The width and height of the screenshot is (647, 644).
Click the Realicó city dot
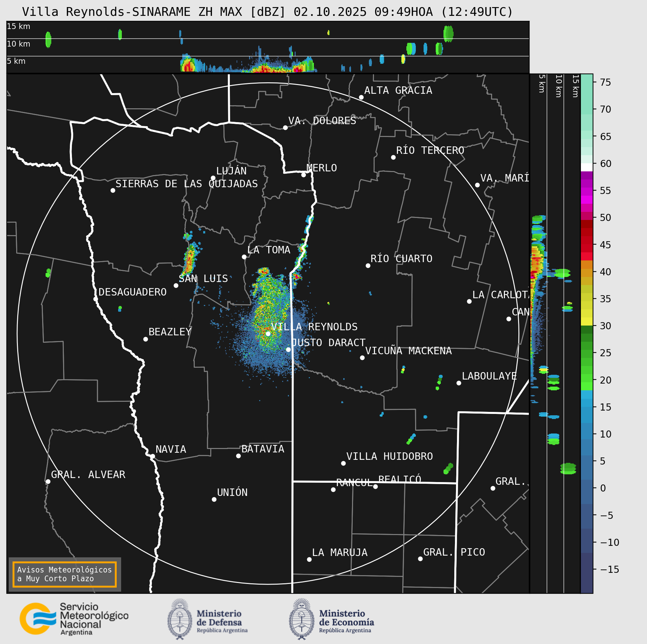pyautogui.click(x=375, y=486)
